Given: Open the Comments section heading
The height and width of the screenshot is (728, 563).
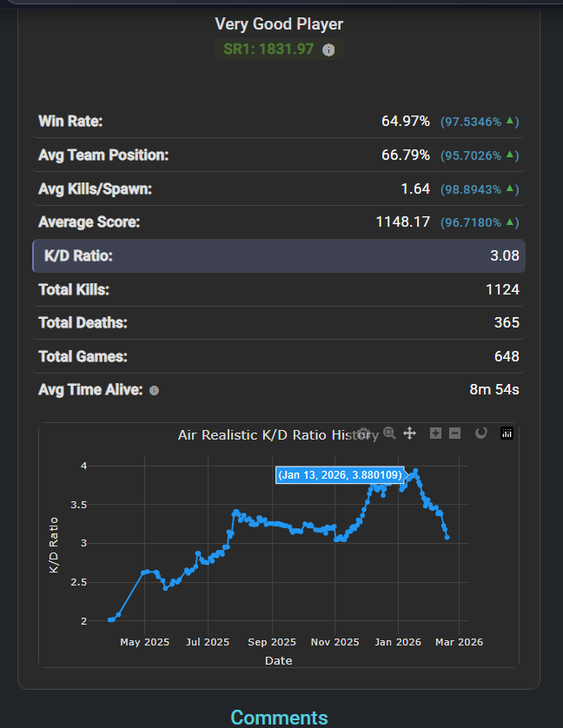Looking at the screenshot, I should pos(279,717).
